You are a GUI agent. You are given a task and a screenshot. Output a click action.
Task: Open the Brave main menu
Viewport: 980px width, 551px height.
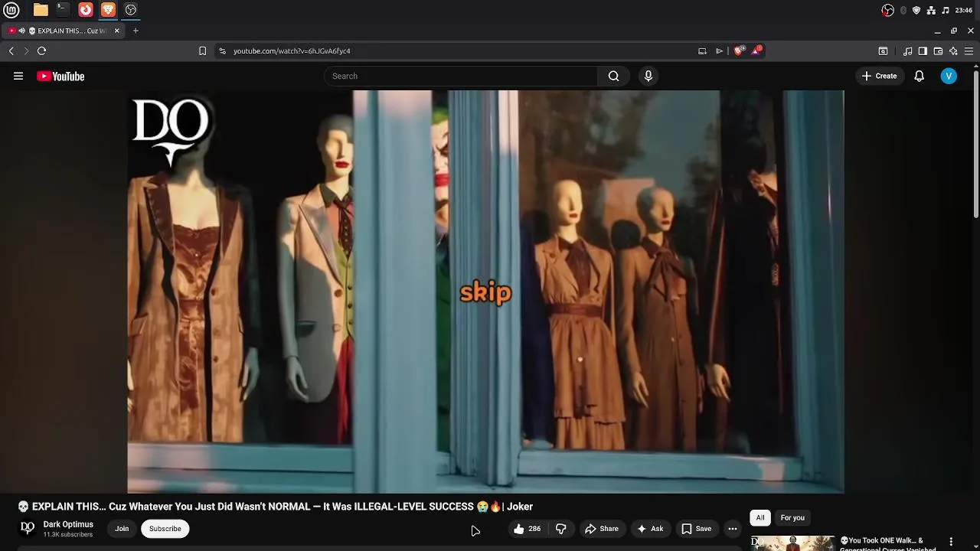tap(969, 51)
